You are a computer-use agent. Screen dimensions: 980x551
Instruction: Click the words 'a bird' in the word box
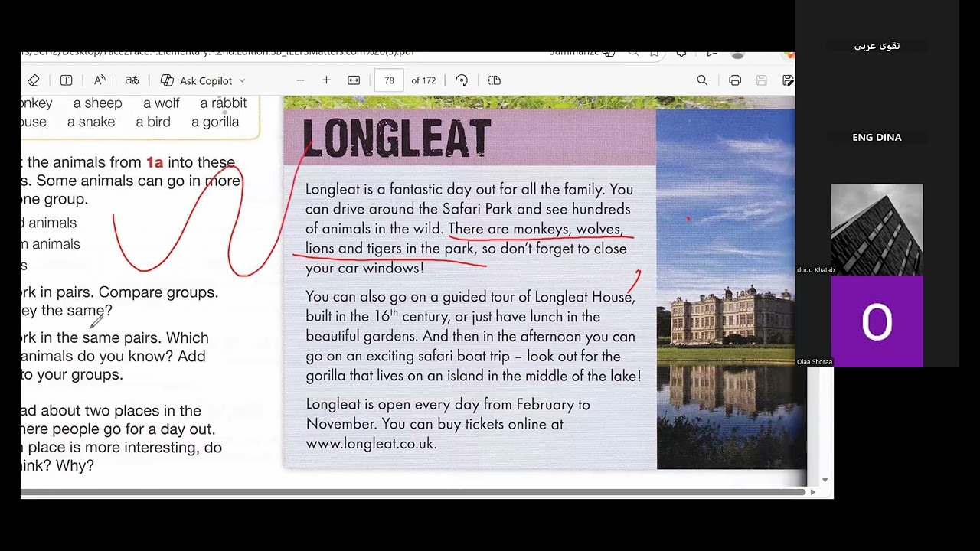coord(153,122)
